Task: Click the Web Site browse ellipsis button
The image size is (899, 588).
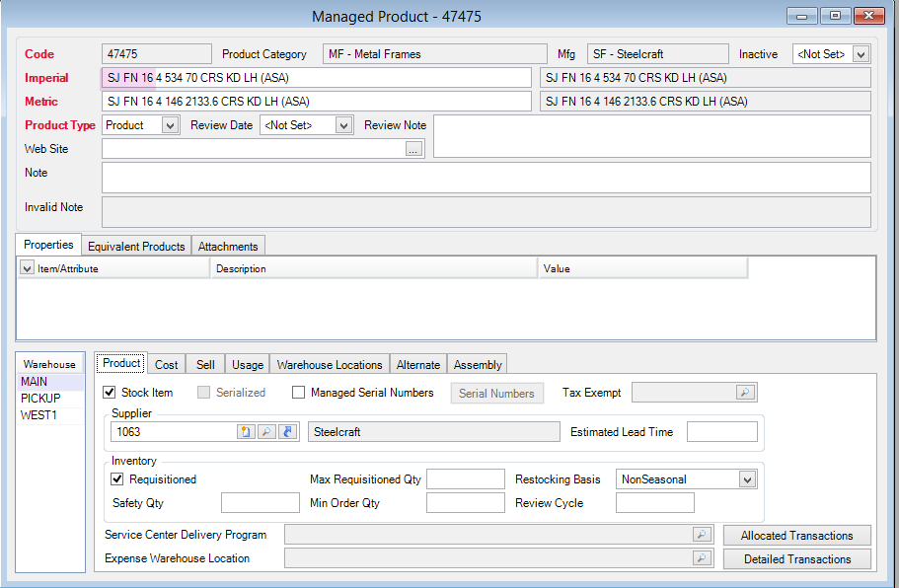Action: click(x=414, y=149)
